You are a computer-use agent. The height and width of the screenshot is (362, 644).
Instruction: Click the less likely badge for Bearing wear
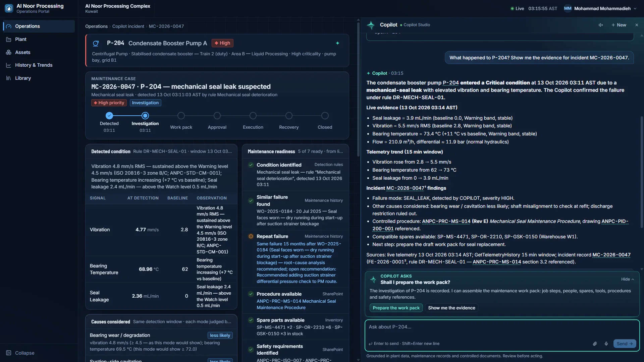click(x=220, y=336)
